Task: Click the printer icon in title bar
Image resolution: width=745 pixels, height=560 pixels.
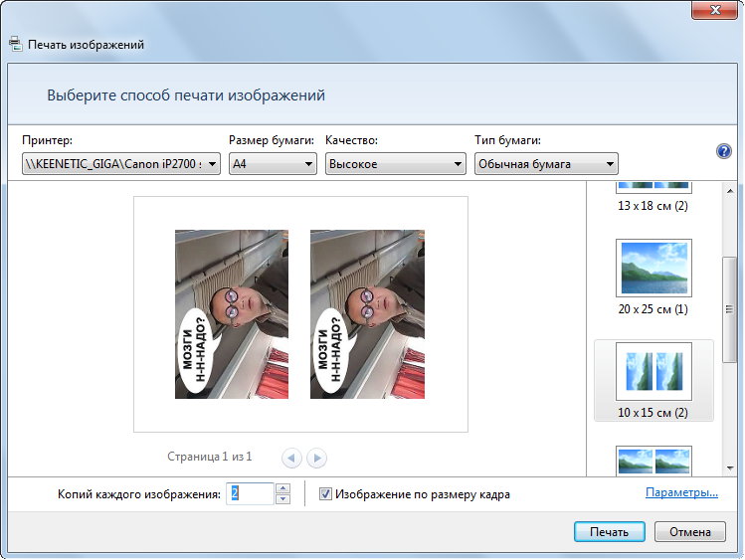Action: pos(16,44)
